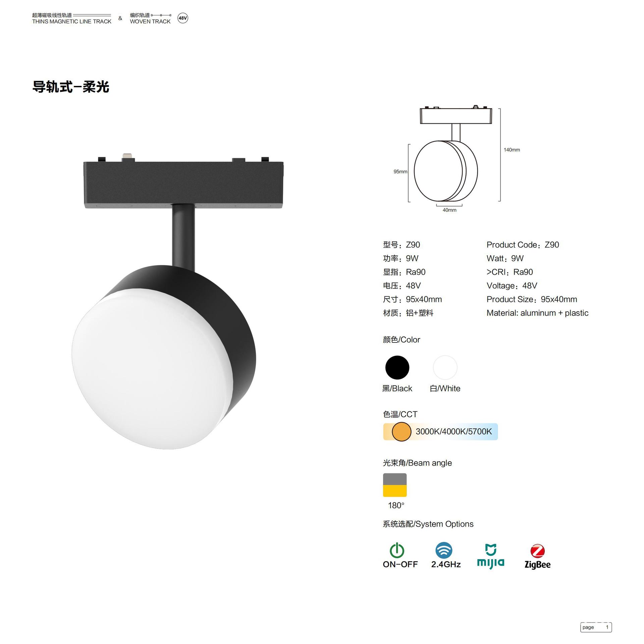Choose the white color swatch
The height and width of the screenshot is (644, 644).
(x=445, y=368)
